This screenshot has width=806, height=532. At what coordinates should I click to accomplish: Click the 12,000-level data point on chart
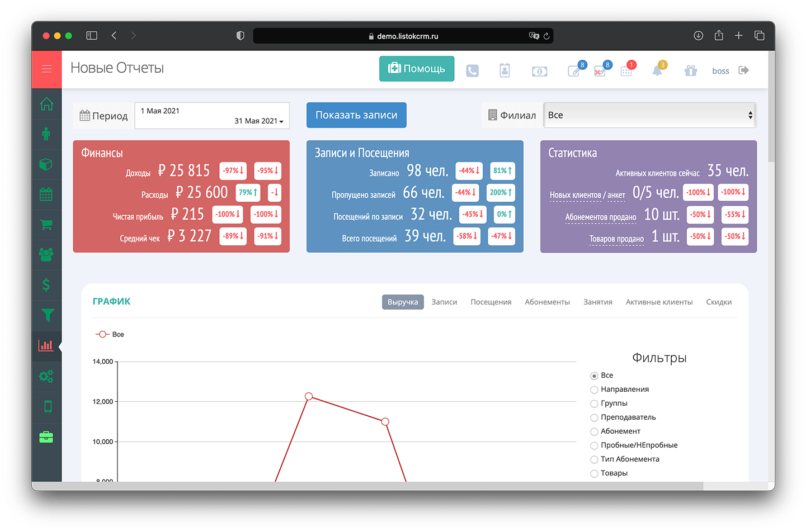309,396
